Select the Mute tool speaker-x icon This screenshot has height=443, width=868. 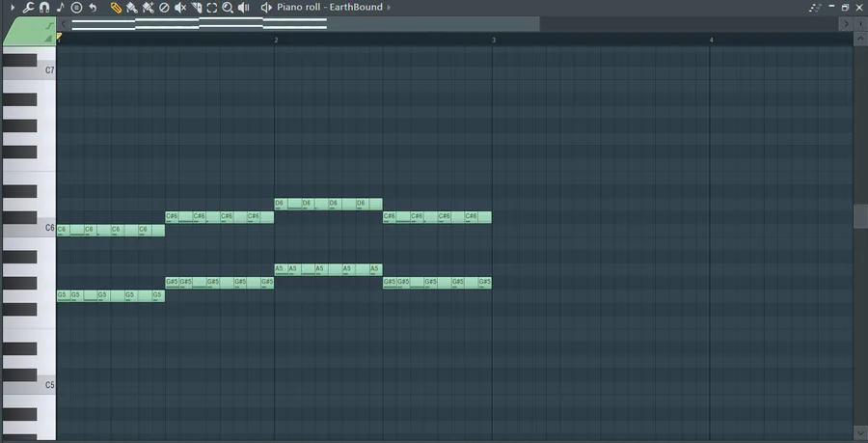[x=180, y=8]
